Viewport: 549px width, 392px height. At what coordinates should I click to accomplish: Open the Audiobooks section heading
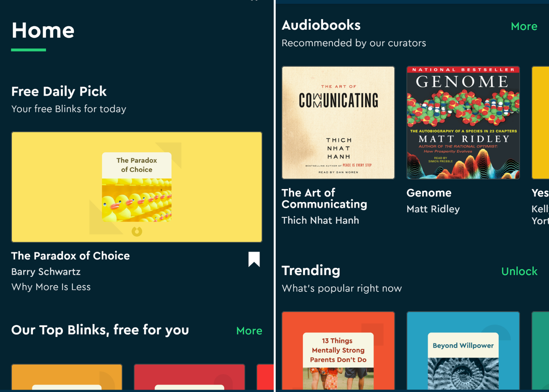tap(321, 25)
